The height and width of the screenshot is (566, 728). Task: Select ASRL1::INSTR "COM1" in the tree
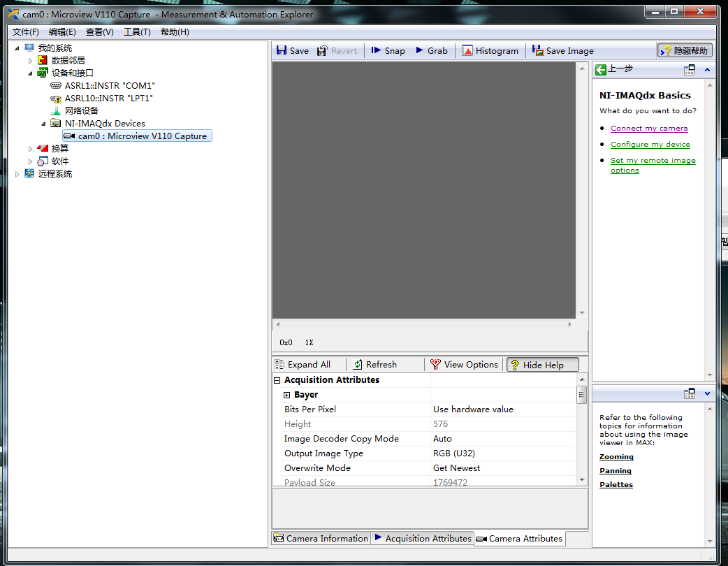coord(109,85)
